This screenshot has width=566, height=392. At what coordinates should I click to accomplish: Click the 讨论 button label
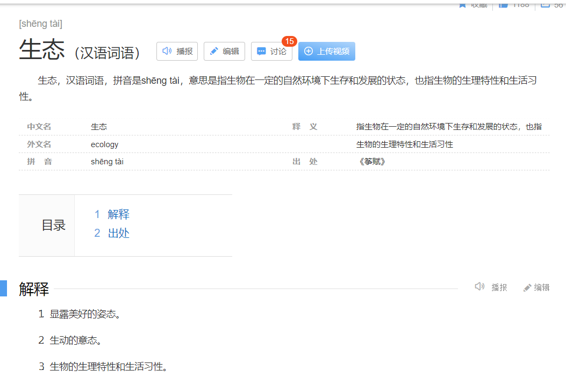coord(278,51)
